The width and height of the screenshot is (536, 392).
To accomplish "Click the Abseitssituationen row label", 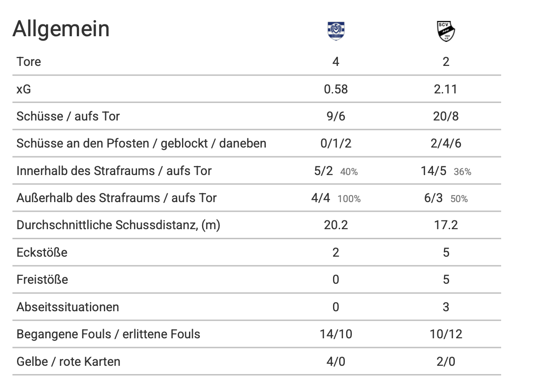I will click(x=68, y=307).
